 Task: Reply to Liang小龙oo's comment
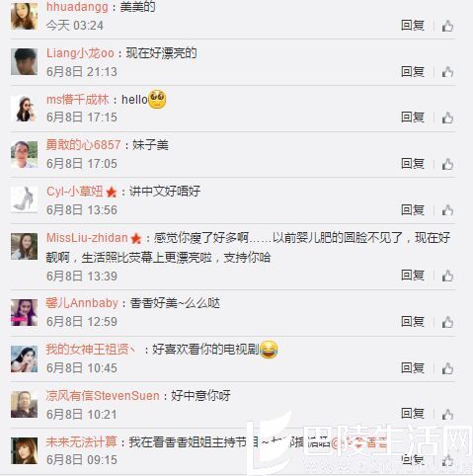coord(413,71)
